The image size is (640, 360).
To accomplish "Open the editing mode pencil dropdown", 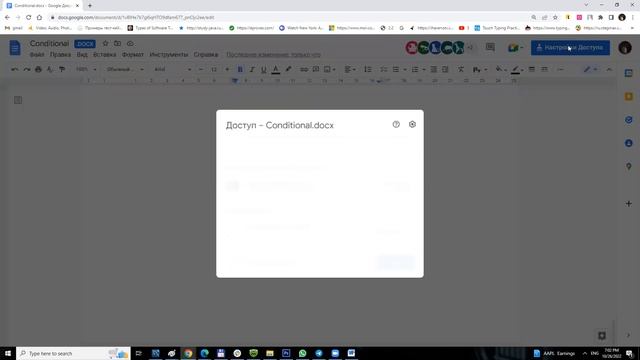I will pyautogui.click(x=590, y=69).
